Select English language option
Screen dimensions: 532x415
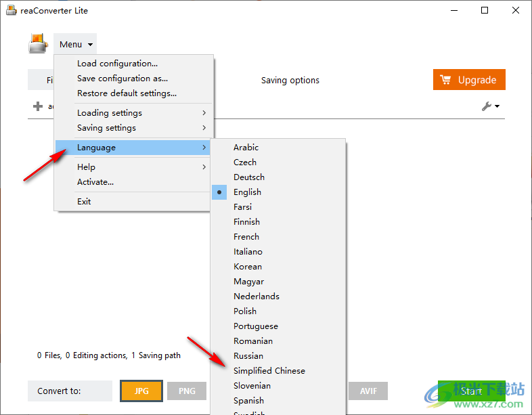pyautogui.click(x=278, y=192)
